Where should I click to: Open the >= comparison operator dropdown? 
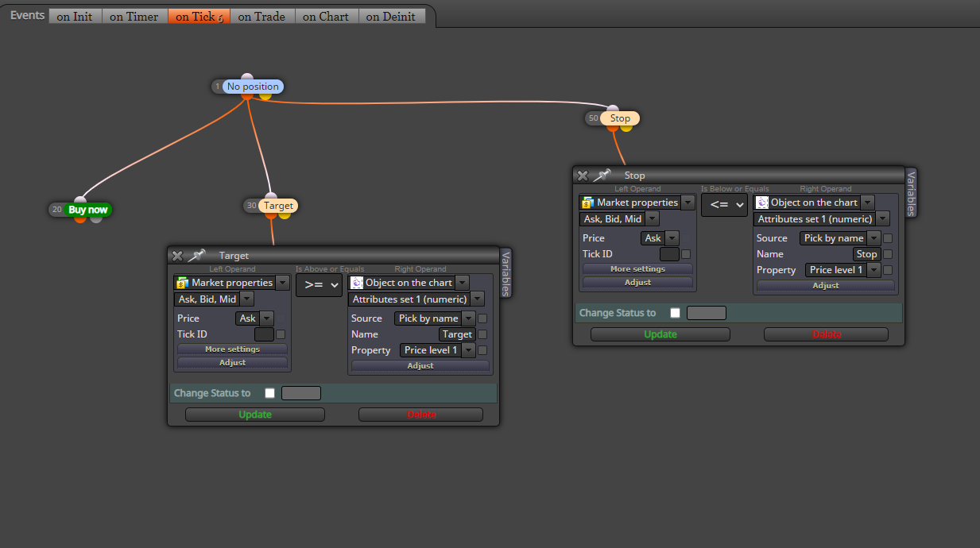coord(319,285)
